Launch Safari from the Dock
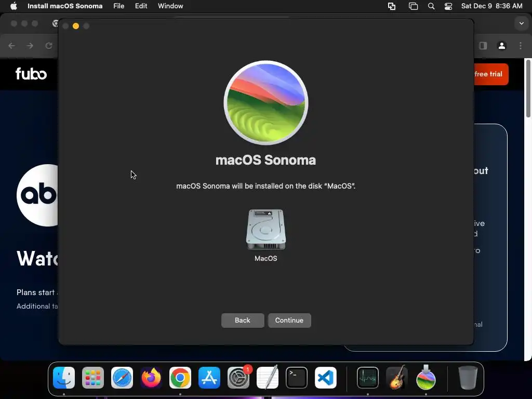Image resolution: width=532 pixels, height=399 pixels. point(122,378)
